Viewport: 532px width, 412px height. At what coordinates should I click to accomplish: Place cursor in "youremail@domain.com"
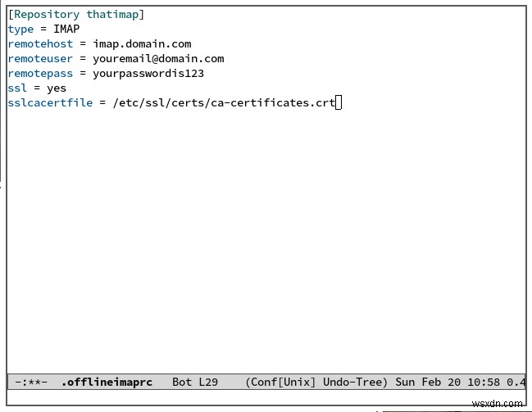click(158, 59)
